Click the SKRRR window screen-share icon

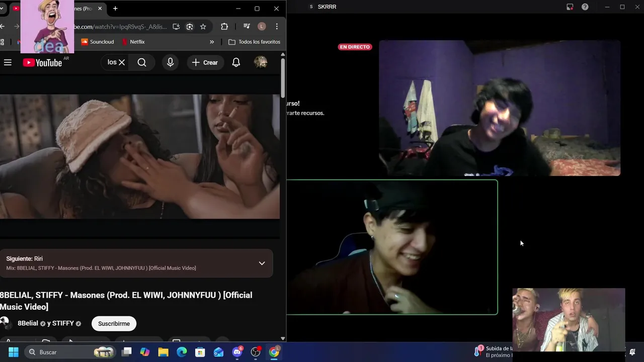[570, 7]
